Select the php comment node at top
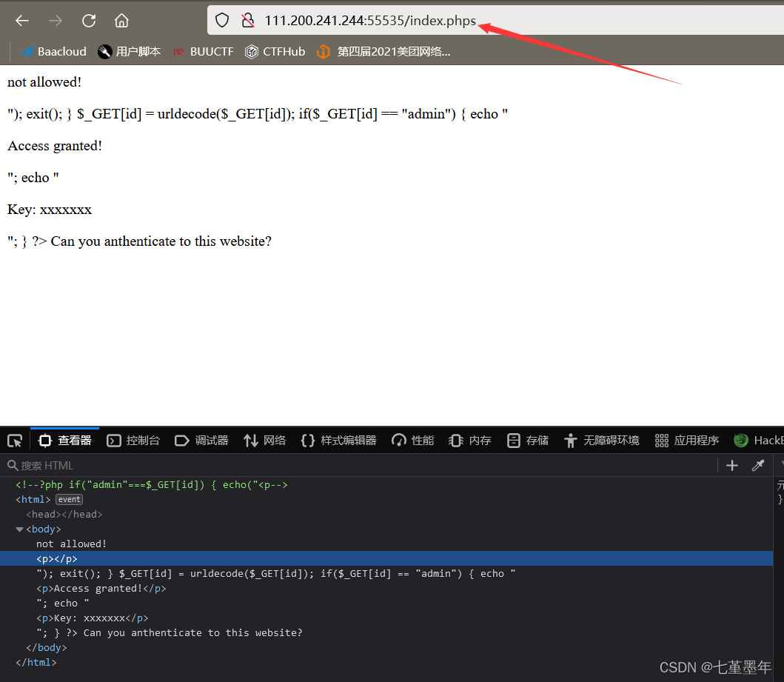Image resolution: width=784 pixels, height=682 pixels. point(152,484)
